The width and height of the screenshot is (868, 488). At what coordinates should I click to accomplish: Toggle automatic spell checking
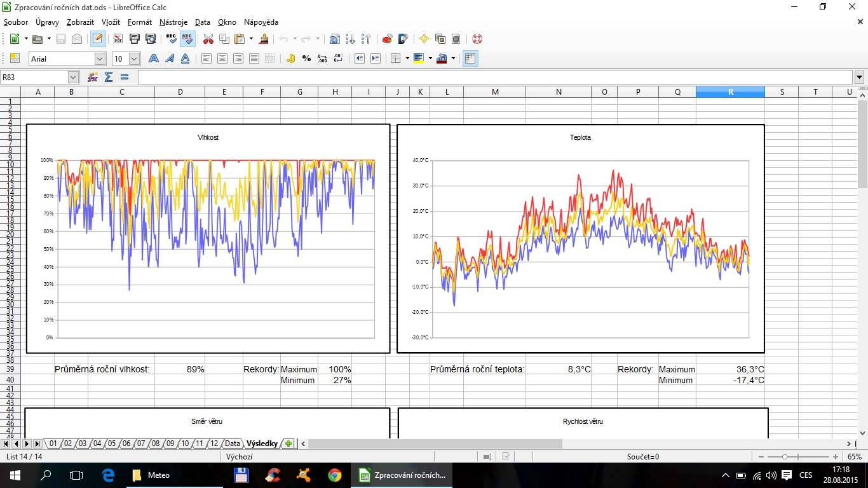pyautogui.click(x=187, y=39)
